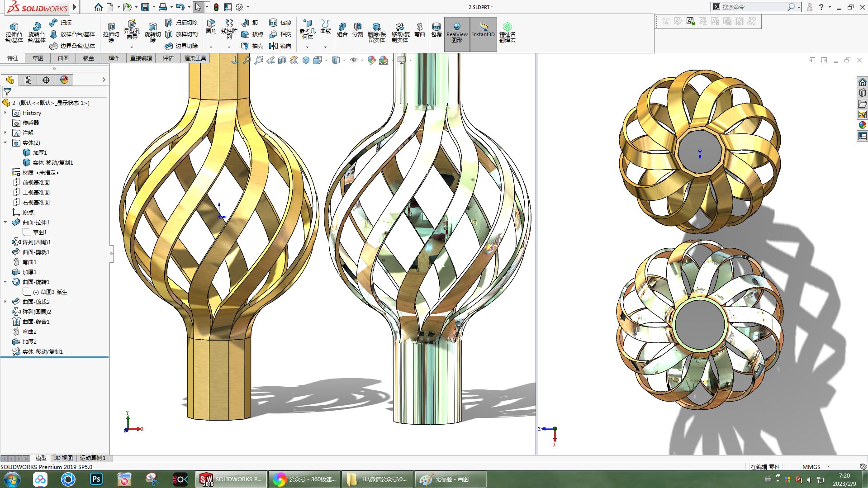Click the Zoom to Fit view icon
This screenshot has height=488, width=868.
(x=247, y=60)
